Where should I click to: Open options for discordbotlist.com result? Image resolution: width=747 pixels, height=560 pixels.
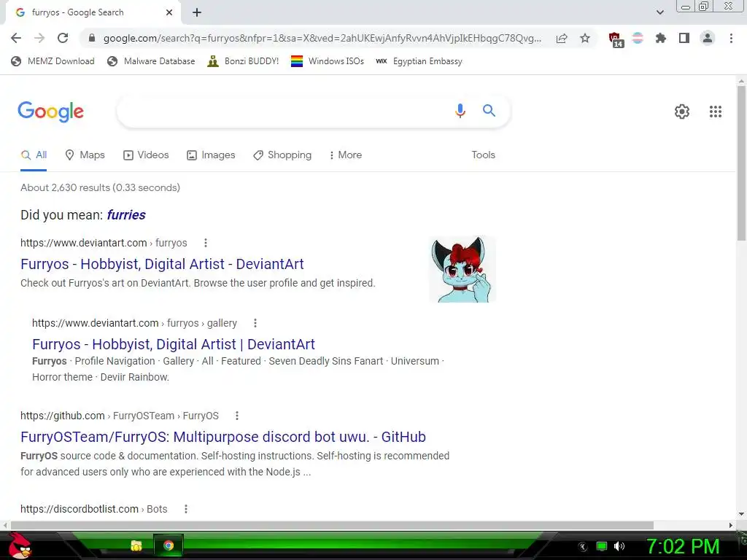pyautogui.click(x=186, y=509)
